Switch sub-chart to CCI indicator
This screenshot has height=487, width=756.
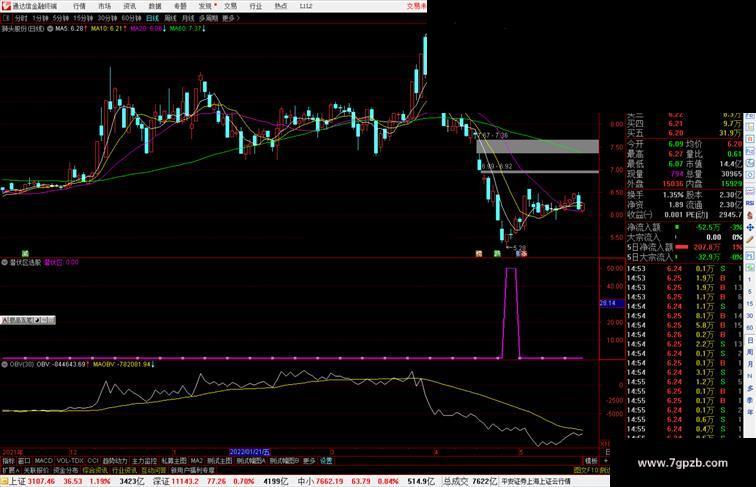[93, 461]
